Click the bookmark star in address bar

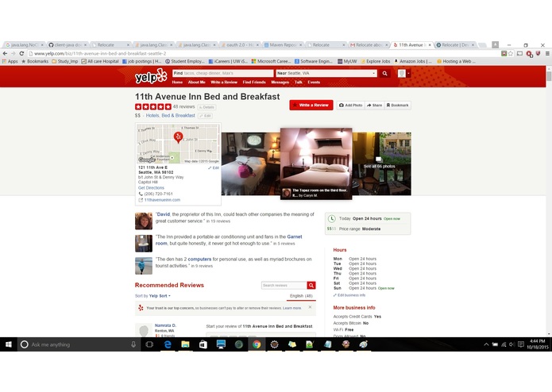click(x=511, y=53)
